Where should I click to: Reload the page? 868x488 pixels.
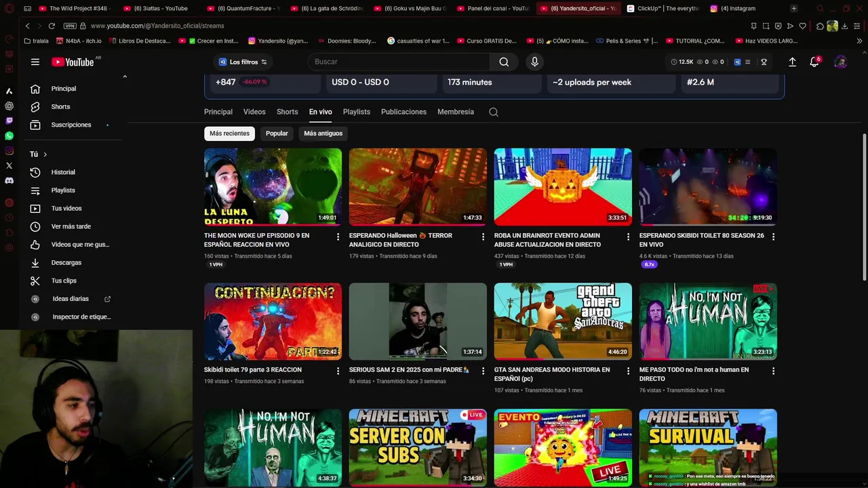pos(52,26)
